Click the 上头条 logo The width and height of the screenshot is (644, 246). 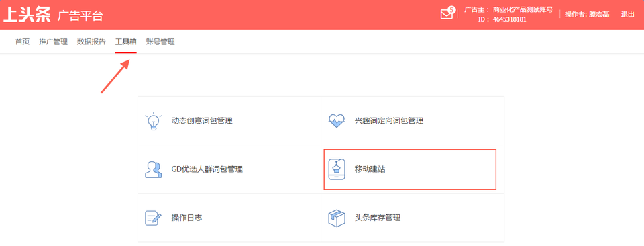coord(27,14)
